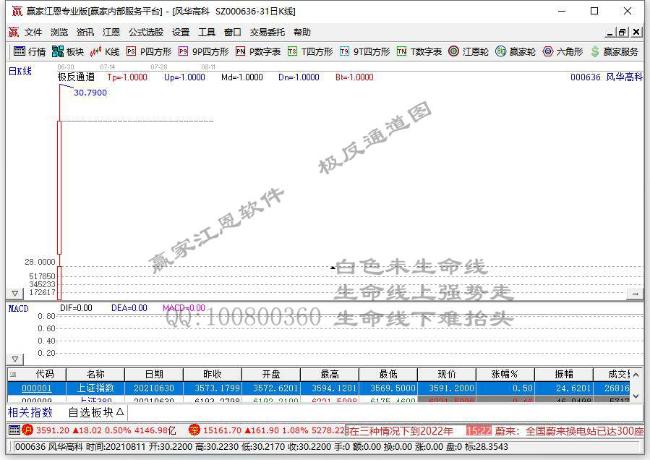
Task: Sort table by 日期 column header
Action: 154,374
